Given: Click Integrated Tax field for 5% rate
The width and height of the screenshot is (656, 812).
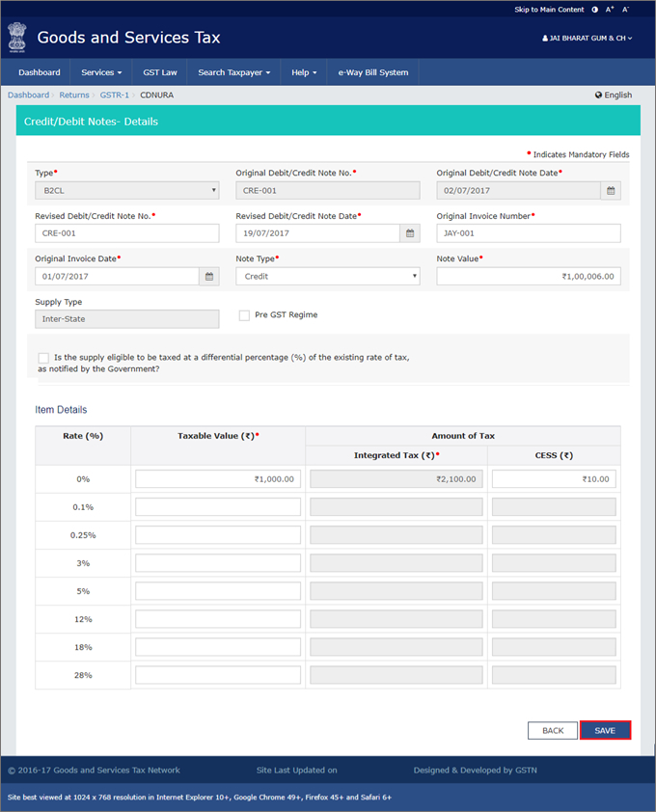Looking at the screenshot, I should coord(396,591).
